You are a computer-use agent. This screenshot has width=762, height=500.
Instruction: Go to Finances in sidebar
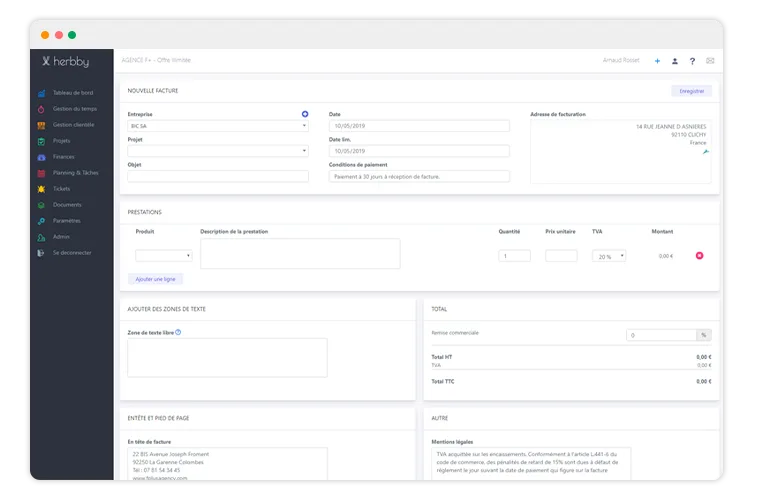point(64,157)
